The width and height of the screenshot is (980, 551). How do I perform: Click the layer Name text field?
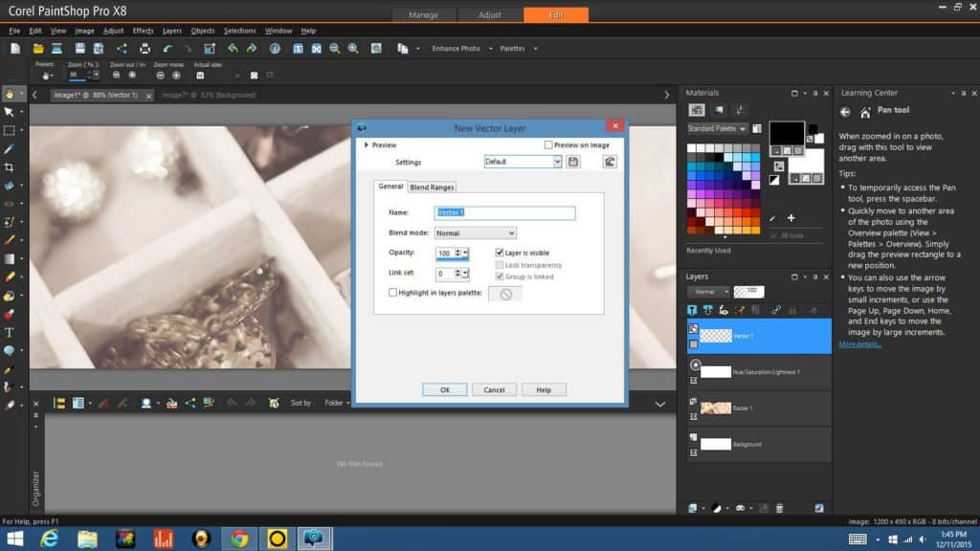[x=504, y=212]
